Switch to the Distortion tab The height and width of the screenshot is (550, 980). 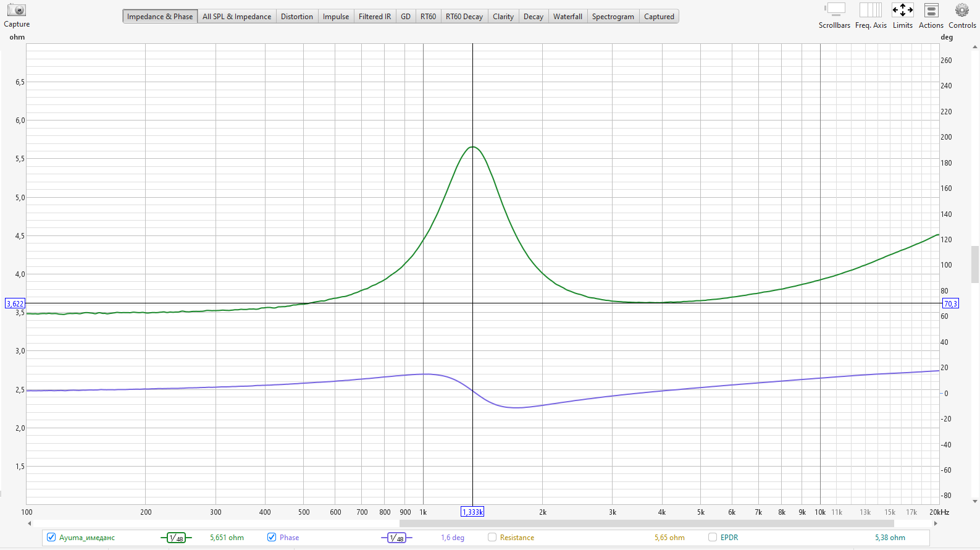tap(296, 17)
